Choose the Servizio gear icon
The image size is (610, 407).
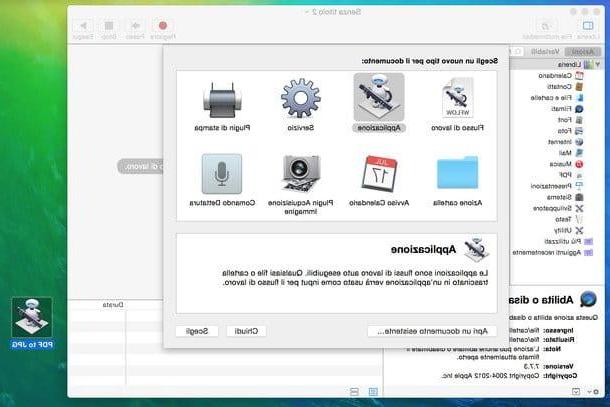pyautogui.click(x=301, y=98)
